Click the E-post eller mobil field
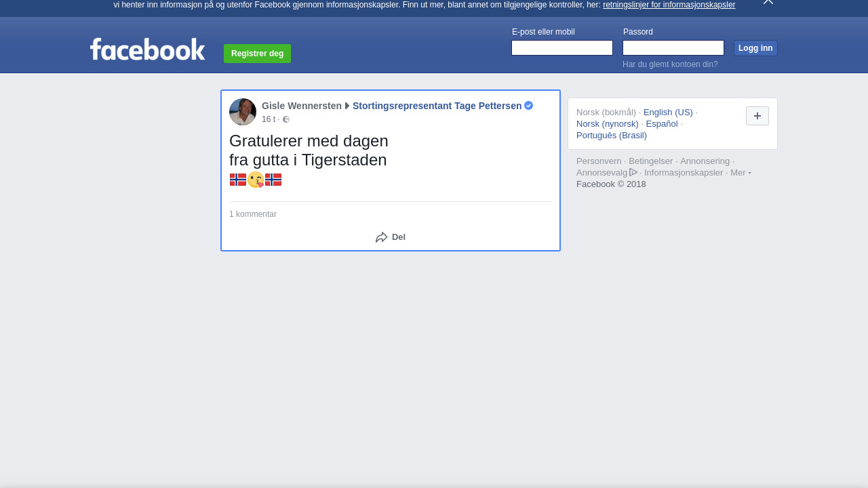 point(562,48)
